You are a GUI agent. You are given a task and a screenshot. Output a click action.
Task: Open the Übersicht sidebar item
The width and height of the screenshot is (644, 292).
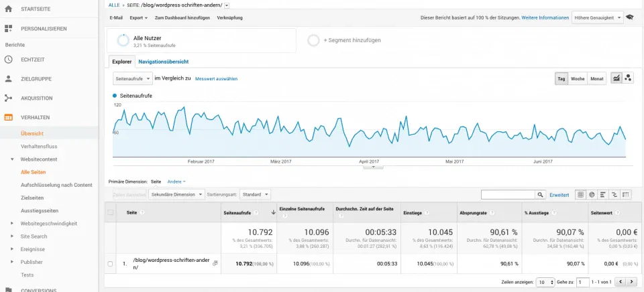point(32,133)
